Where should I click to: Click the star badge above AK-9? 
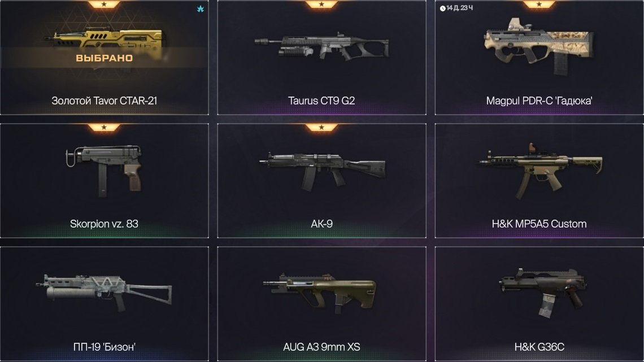pos(321,127)
